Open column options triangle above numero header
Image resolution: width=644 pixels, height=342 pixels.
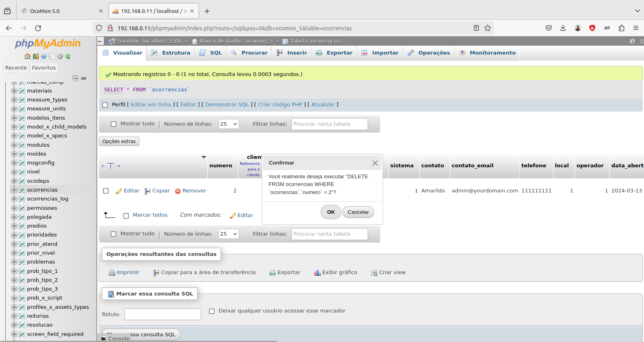(x=204, y=157)
